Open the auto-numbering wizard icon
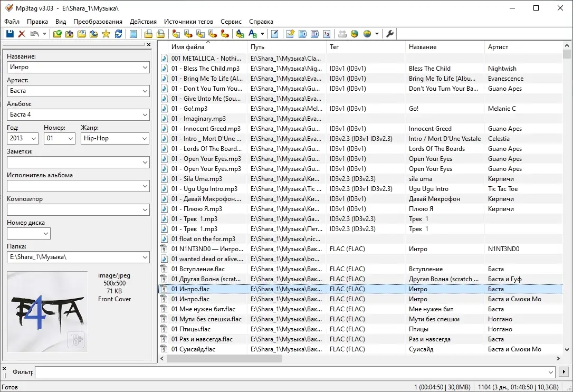573x392 pixels. [327, 34]
